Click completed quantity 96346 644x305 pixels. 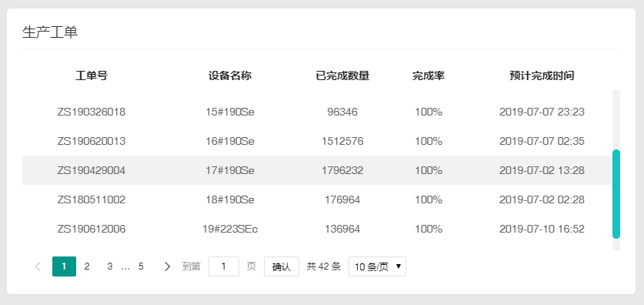pos(342,112)
